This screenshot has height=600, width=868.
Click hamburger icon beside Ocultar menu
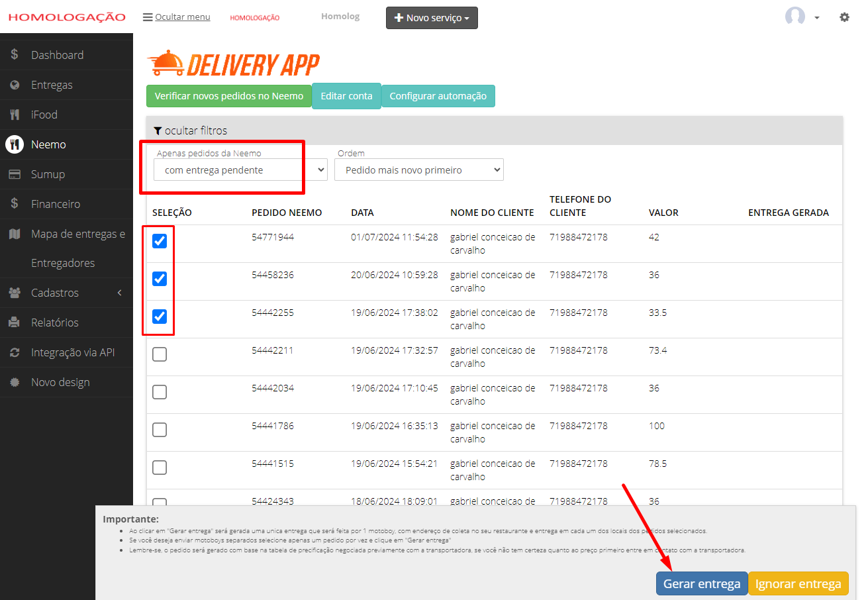(148, 17)
